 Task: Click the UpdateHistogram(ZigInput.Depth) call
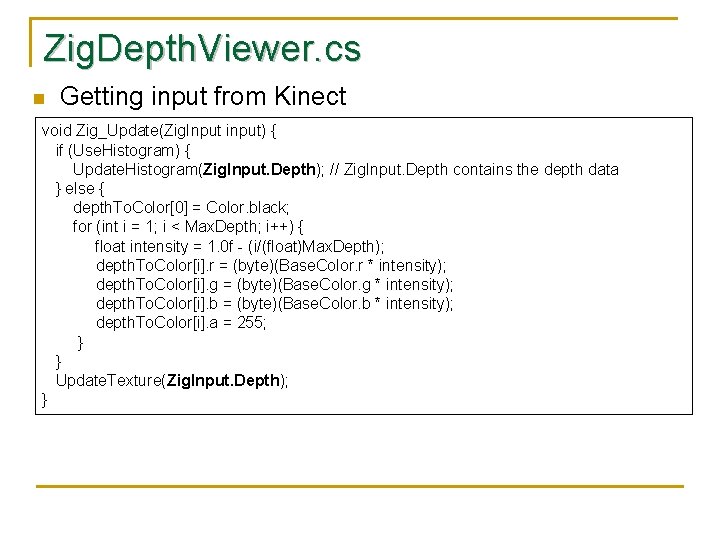pyautogui.click(x=198, y=169)
